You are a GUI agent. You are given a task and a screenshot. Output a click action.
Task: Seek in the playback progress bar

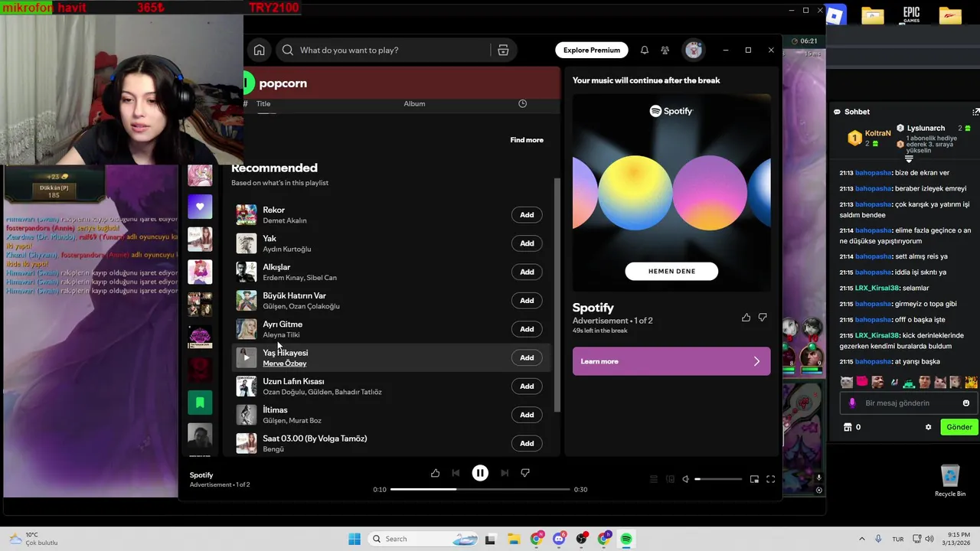[480, 489]
